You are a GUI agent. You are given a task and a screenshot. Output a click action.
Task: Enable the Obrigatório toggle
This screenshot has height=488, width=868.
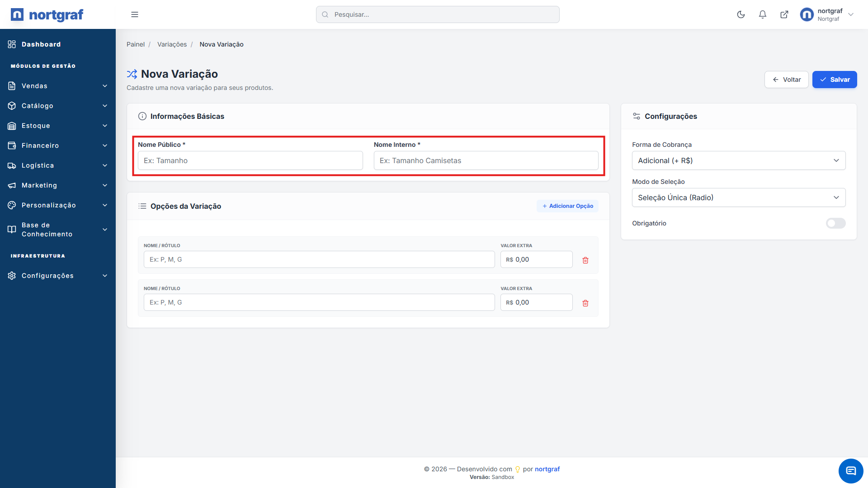[835, 223]
